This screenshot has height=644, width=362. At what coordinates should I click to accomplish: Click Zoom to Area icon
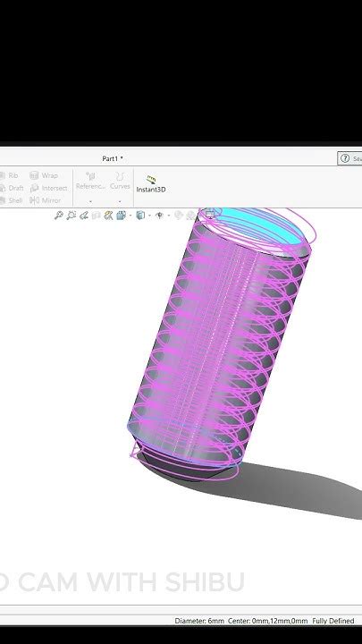click(72, 216)
